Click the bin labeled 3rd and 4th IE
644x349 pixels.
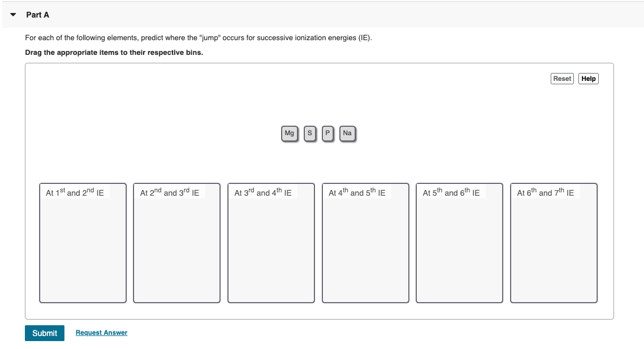click(271, 243)
